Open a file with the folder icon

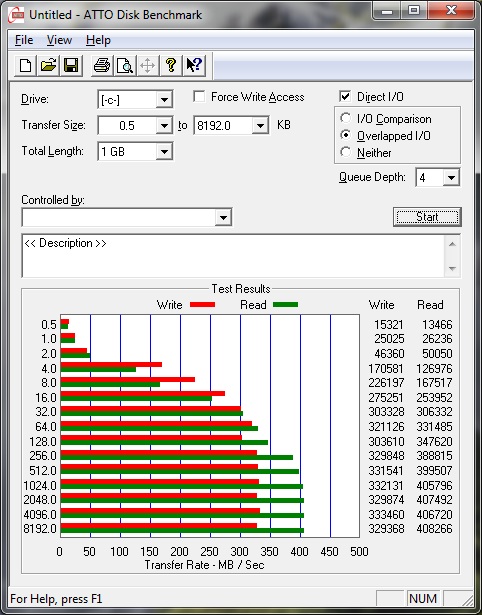click(x=48, y=65)
